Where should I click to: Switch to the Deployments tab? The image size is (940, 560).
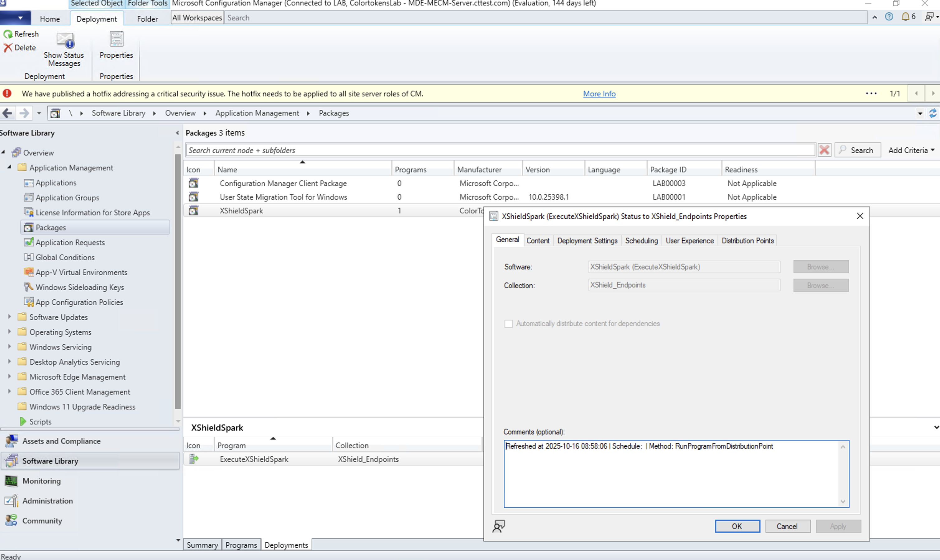(286, 544)
